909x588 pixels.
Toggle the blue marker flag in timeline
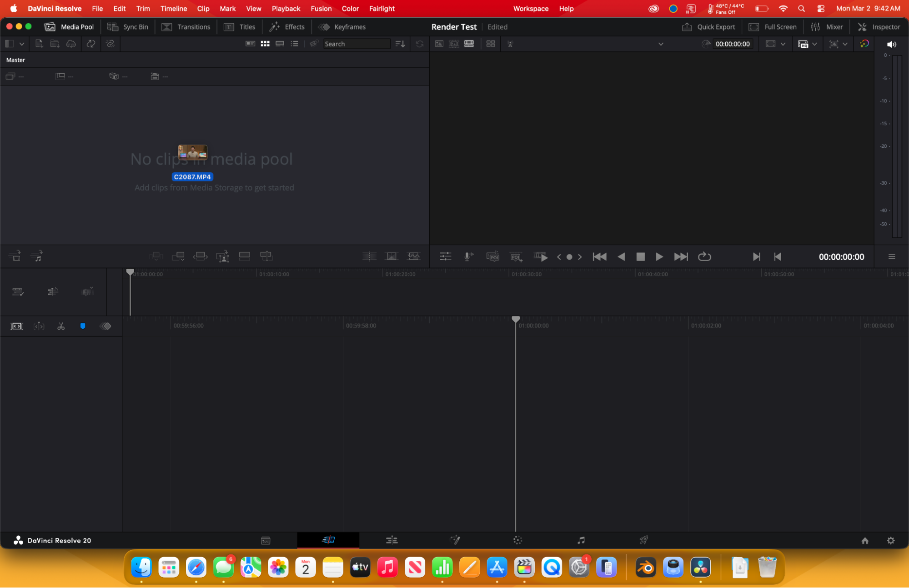[x=83, y=326]
